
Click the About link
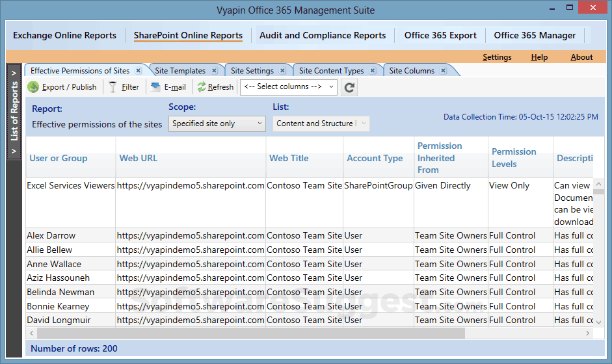[581, 57]
